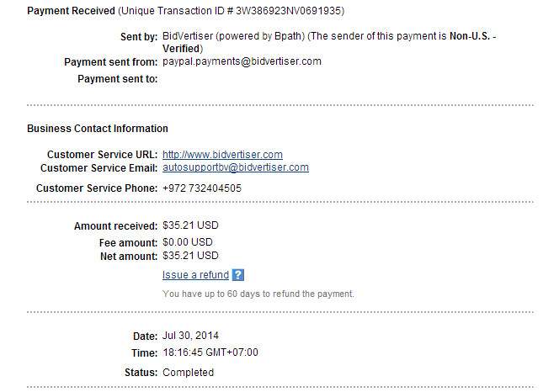Click the Customer Service URL label
This screenshot has width=559, height=392.
[x=102, y=155]
